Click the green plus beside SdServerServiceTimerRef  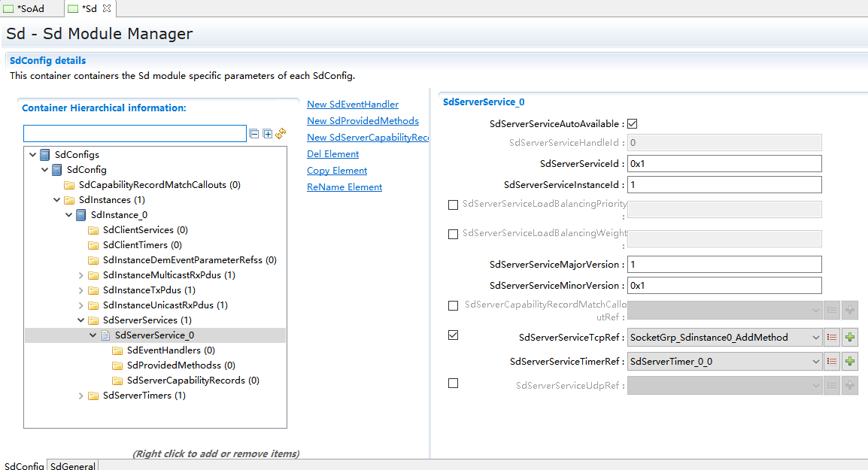tap(850, 362)
